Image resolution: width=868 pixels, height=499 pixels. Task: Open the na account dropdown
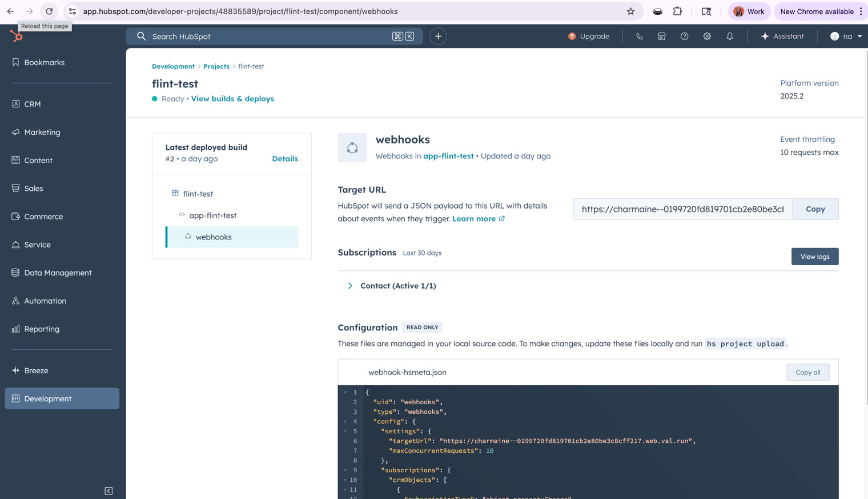pos(846,36)
